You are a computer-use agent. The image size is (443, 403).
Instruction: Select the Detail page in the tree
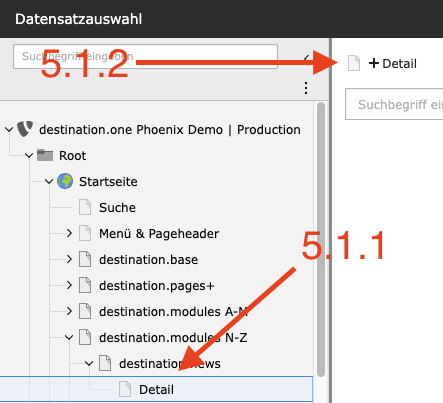(156, 389)
